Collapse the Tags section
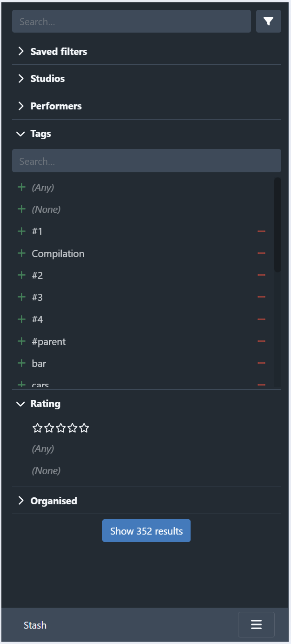Viewport: 291px width, 644px height. pyautogui.click(x=146, y=134)
